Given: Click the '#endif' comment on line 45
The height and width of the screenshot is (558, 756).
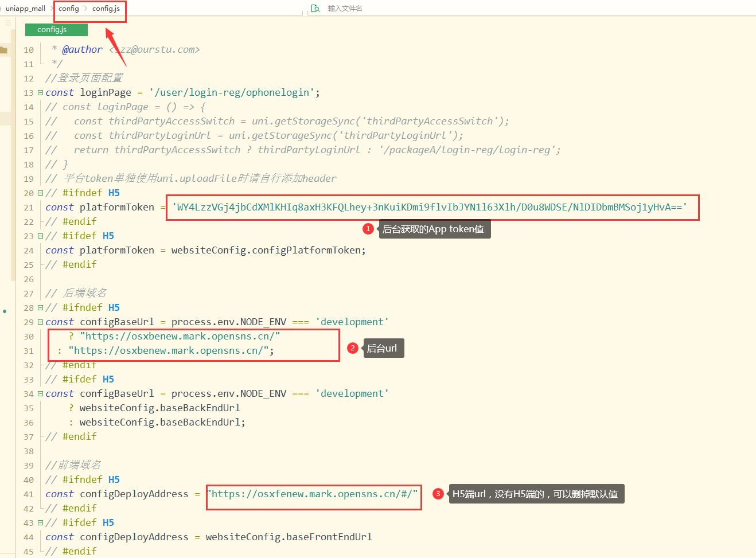Looking at the screenshot, I should click(x=71, y=551).
